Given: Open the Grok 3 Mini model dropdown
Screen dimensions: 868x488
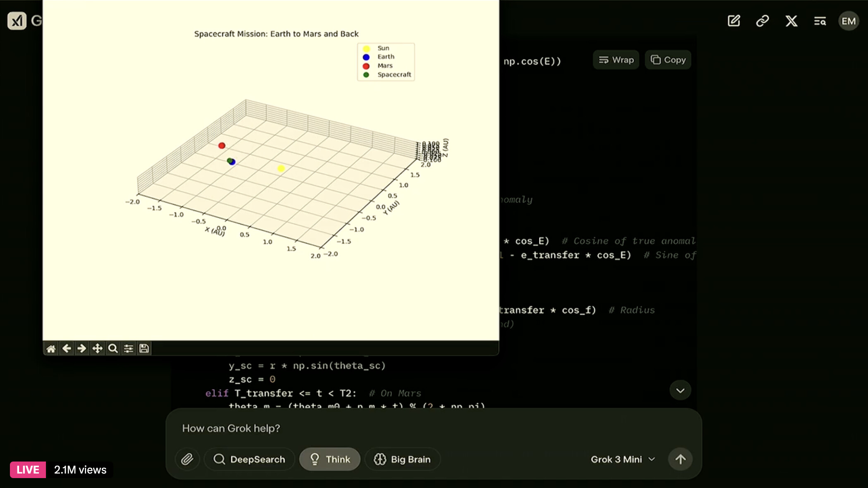Looking at the screenshot, I should point(623,459).
